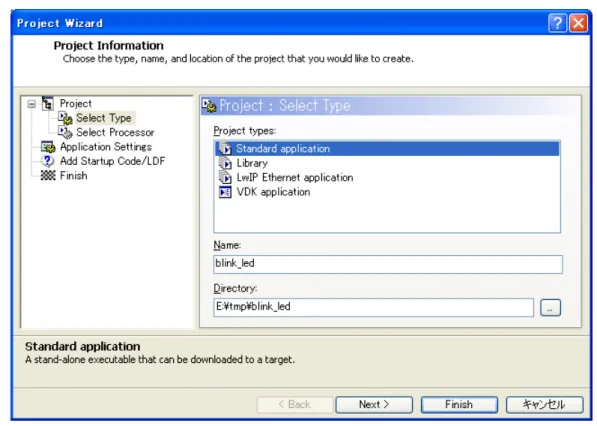The image size is (597, 426).
Task: Click the Library project type icon
Action: click(225, 163)
